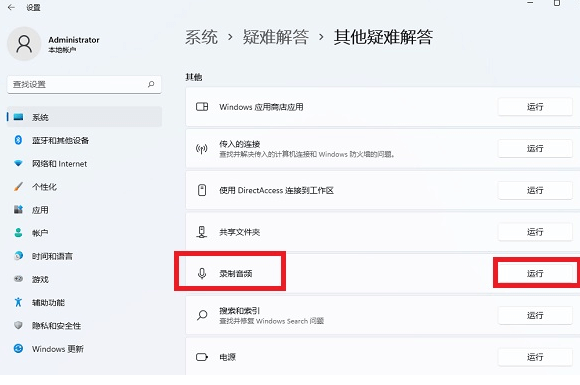Click the DirectAccess device icon

tap(202, 190)
